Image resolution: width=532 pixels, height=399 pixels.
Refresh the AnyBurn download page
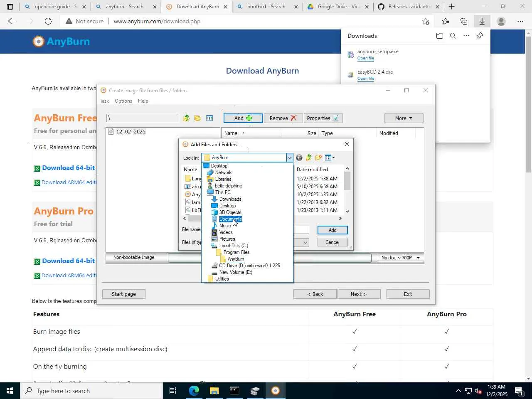click(48, 21)
